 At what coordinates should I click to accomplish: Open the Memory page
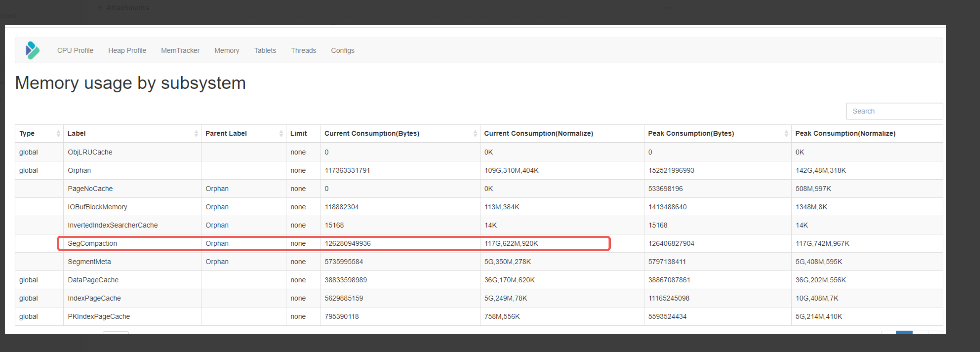tap(227, 50)
